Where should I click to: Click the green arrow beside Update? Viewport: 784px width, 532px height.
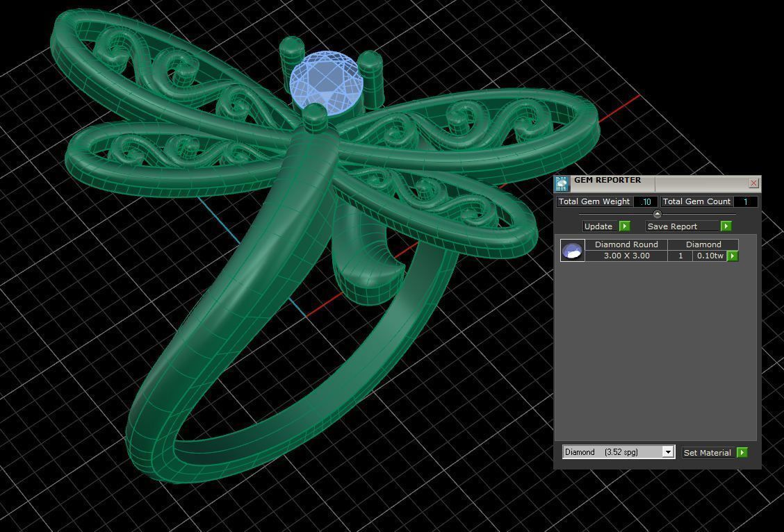pos(625,226)
